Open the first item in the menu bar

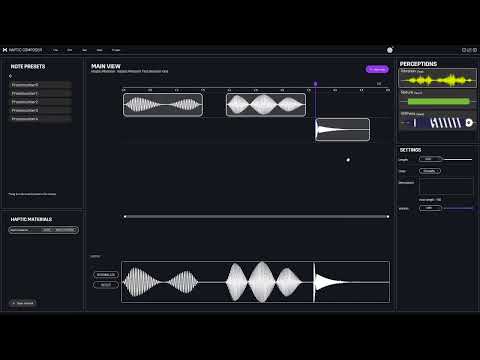coord(55,50)
